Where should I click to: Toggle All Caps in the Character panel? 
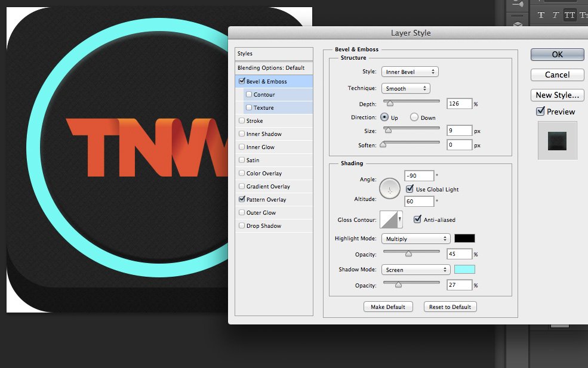coord(569,15)
